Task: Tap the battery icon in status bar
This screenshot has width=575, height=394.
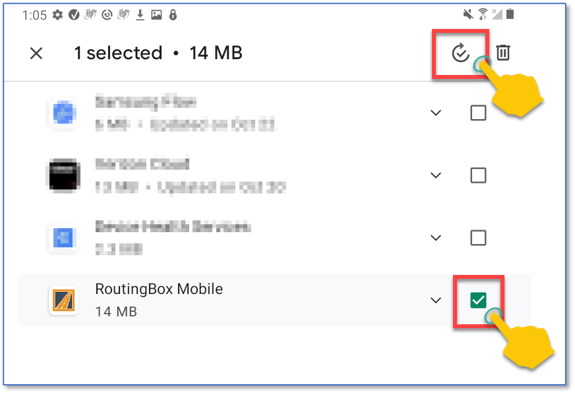Action: point(510,14)
